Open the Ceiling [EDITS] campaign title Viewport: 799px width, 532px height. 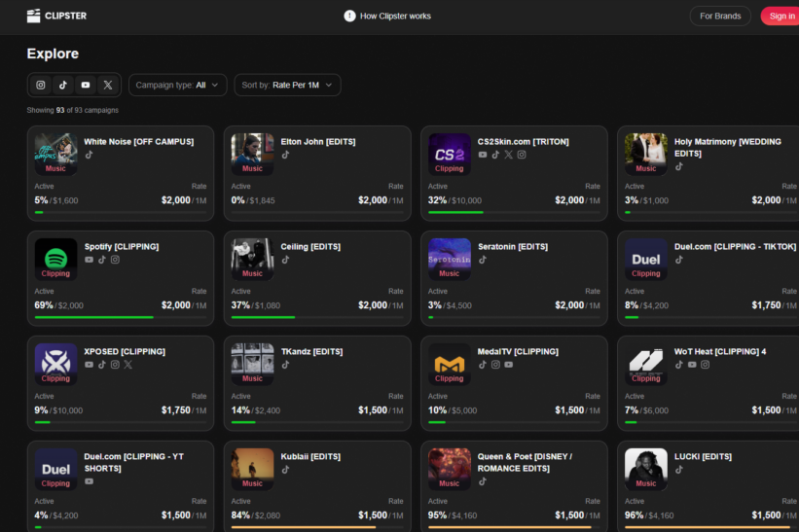tap(310, 246)
